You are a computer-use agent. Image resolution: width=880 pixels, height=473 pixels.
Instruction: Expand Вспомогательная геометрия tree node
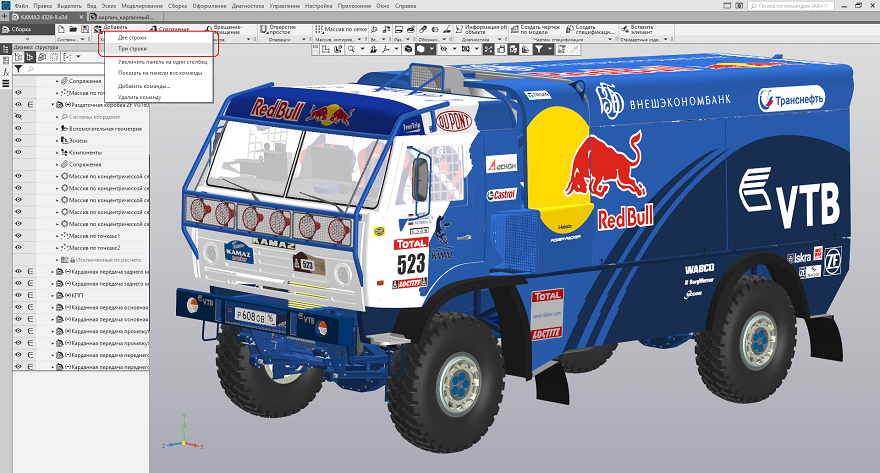tap(57, 129)
